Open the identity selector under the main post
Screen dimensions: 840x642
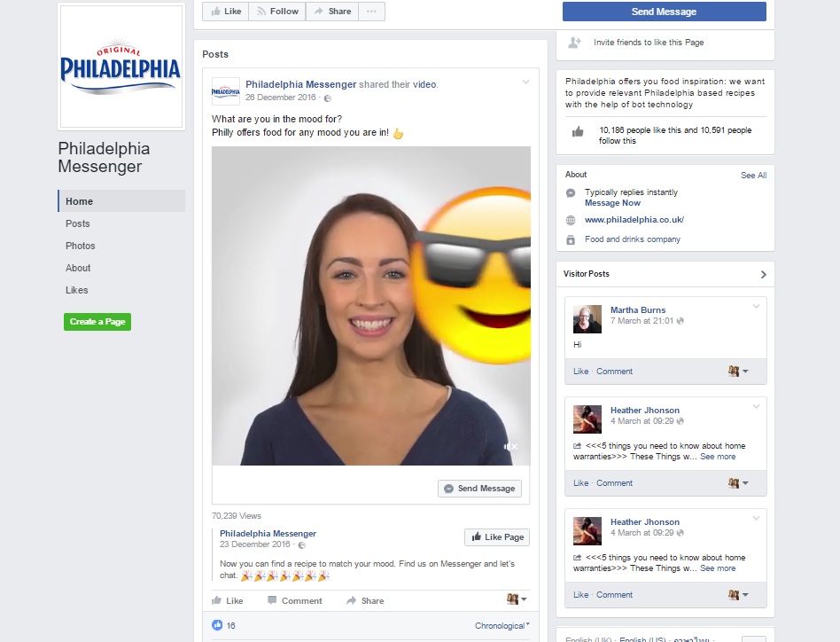click(517, 599)
